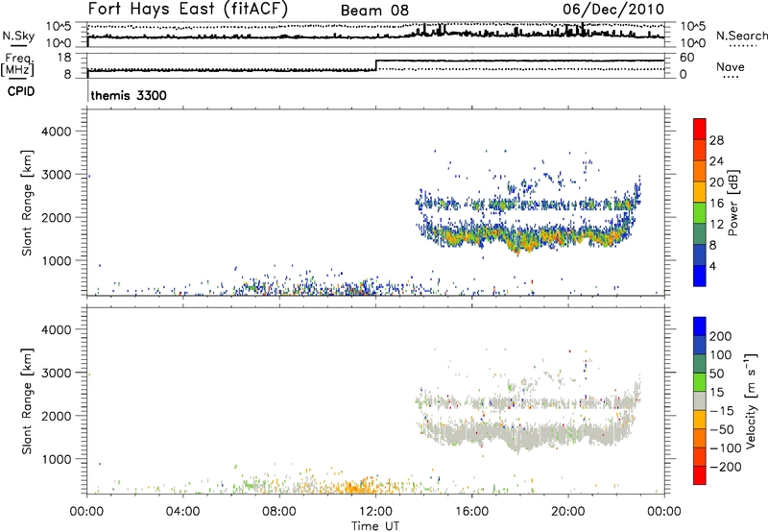Click the '100' value on velocity colorbar

(721, 355)
